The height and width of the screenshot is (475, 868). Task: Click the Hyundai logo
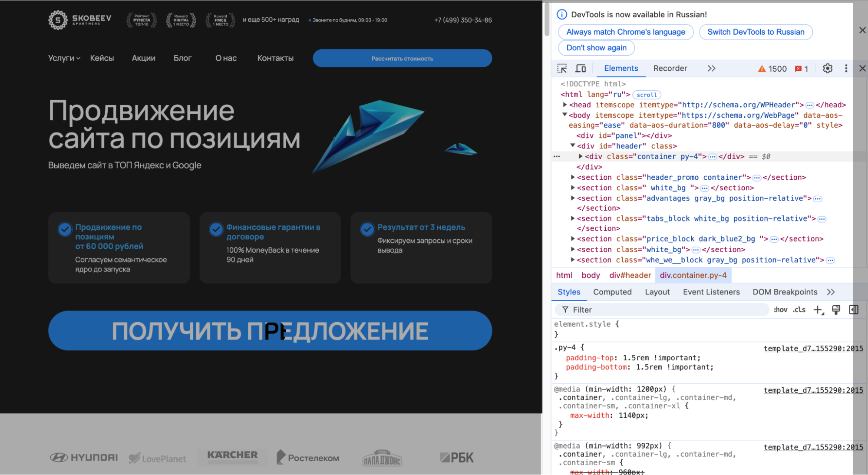point(83,457)
